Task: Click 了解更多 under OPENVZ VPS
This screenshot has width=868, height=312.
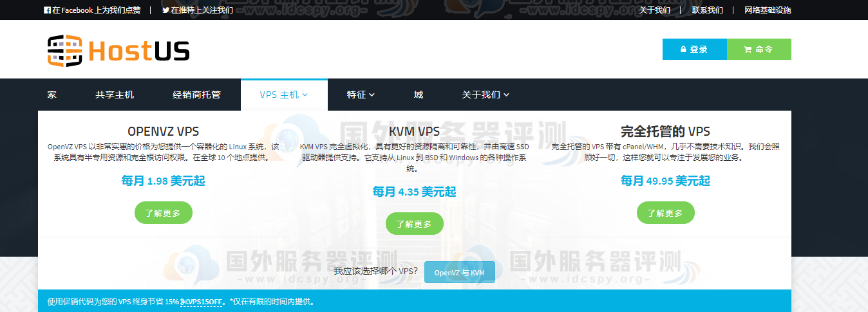Action: pyautogui.click(x=163, y=213)
